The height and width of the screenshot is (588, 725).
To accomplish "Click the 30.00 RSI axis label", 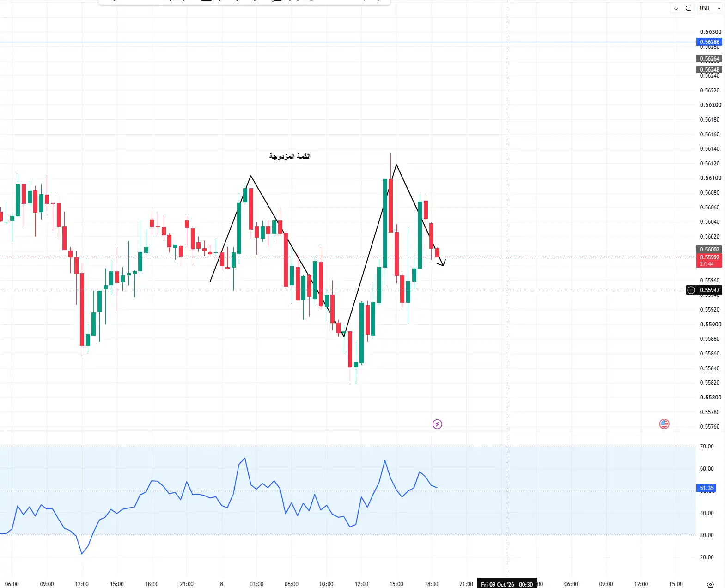I will pos(707,535).
